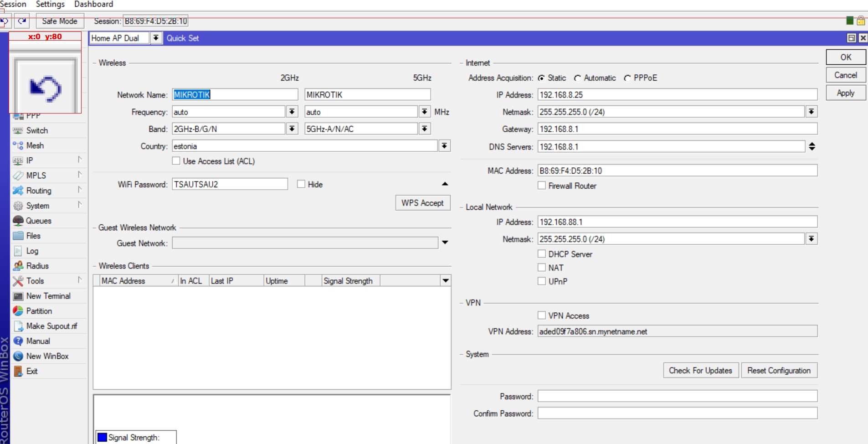Open the Manual help icon

pyautogui.click(x=18, y=341)
